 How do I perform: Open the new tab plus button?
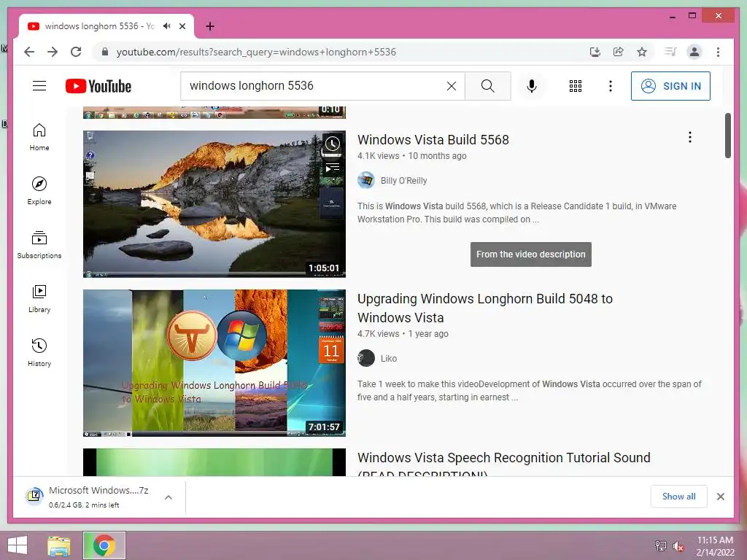(x=210, y=26)
